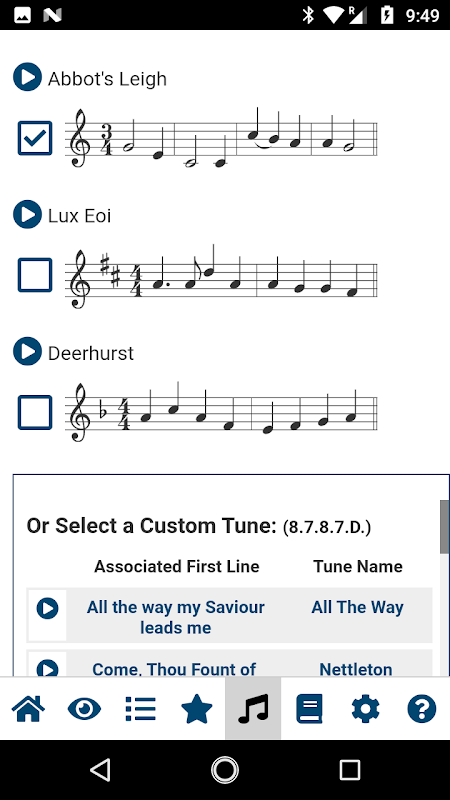
Task: Open the list icon in bottom bar
Action: tap(140, 709)
